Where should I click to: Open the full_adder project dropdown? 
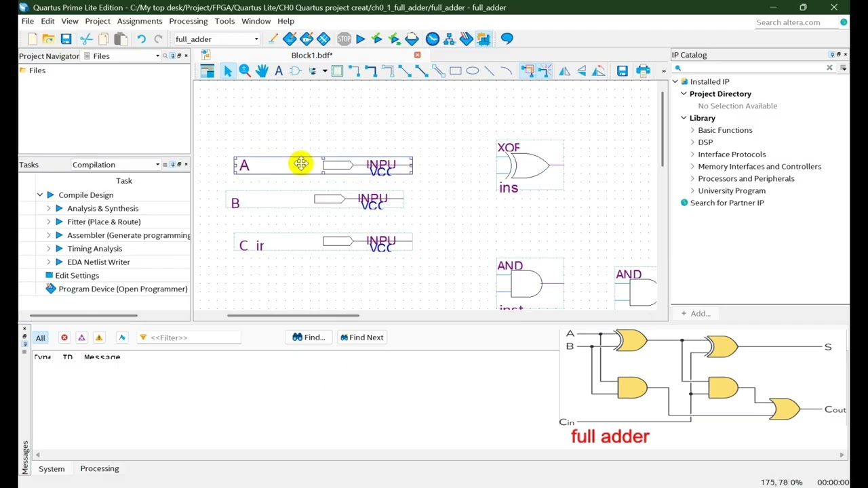(217, 39)
